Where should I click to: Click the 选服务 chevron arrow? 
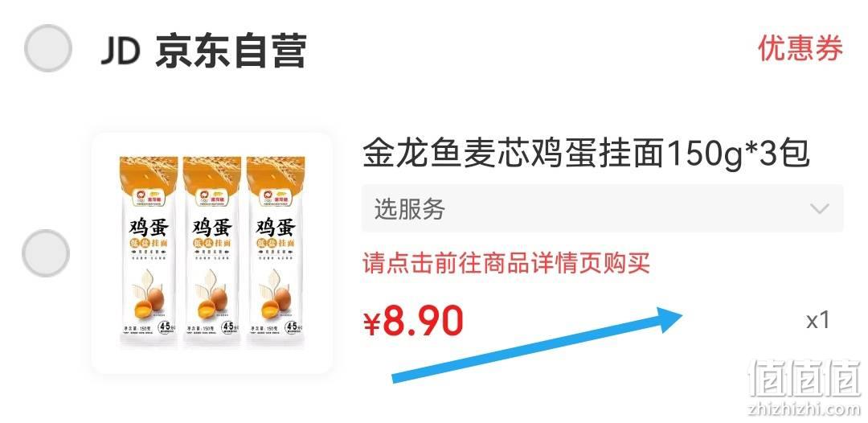[x=819, y=209]
